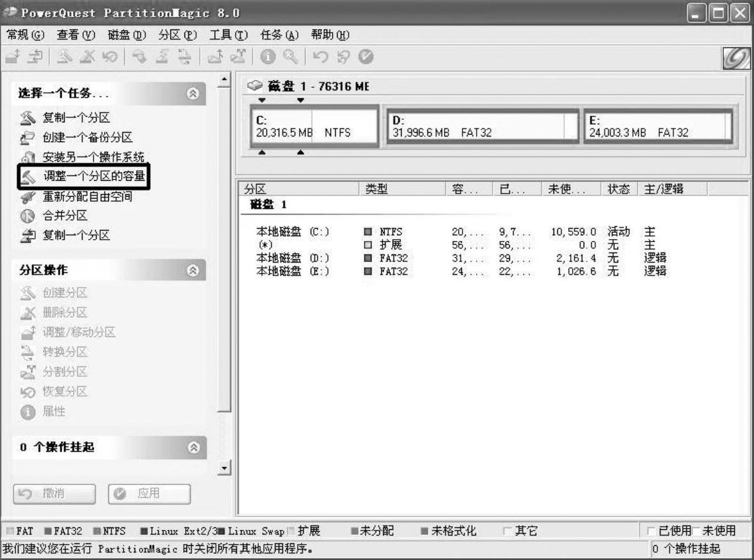Click the icon beside 创建分区 under 分区操作
The height and width of the screenshot is (560, 754).
click(x=28, y=293)
